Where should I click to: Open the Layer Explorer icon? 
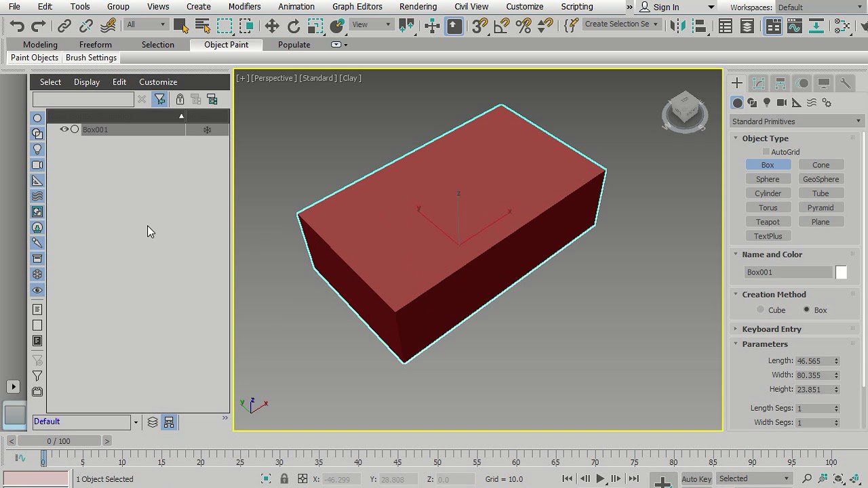pyautogui.click(x=747, y=26)
